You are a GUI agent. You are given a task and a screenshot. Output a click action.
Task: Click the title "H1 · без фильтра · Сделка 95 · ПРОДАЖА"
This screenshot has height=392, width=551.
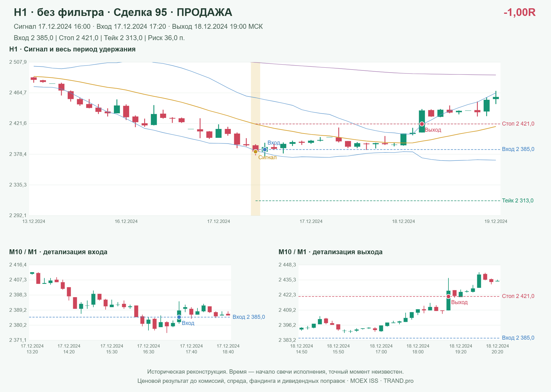(123, 12)
